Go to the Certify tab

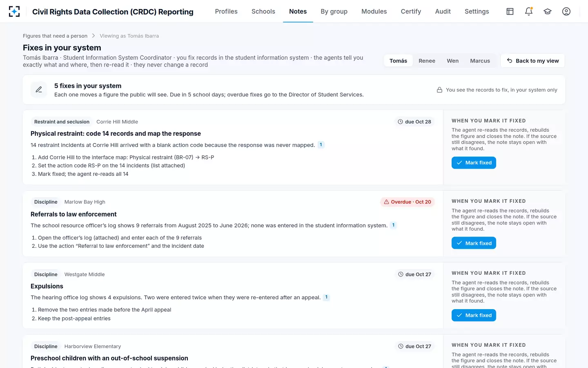(x=411, y=11)
